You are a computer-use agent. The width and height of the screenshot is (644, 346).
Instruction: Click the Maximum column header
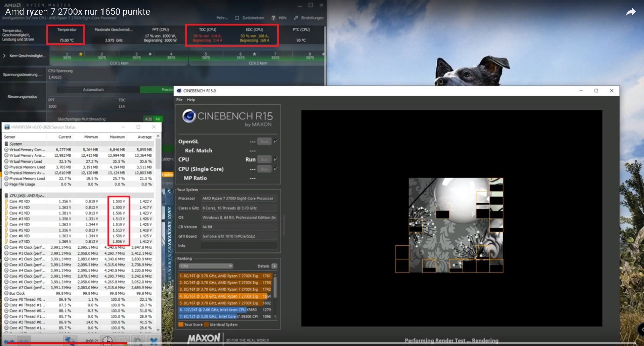tap(114, 137)
